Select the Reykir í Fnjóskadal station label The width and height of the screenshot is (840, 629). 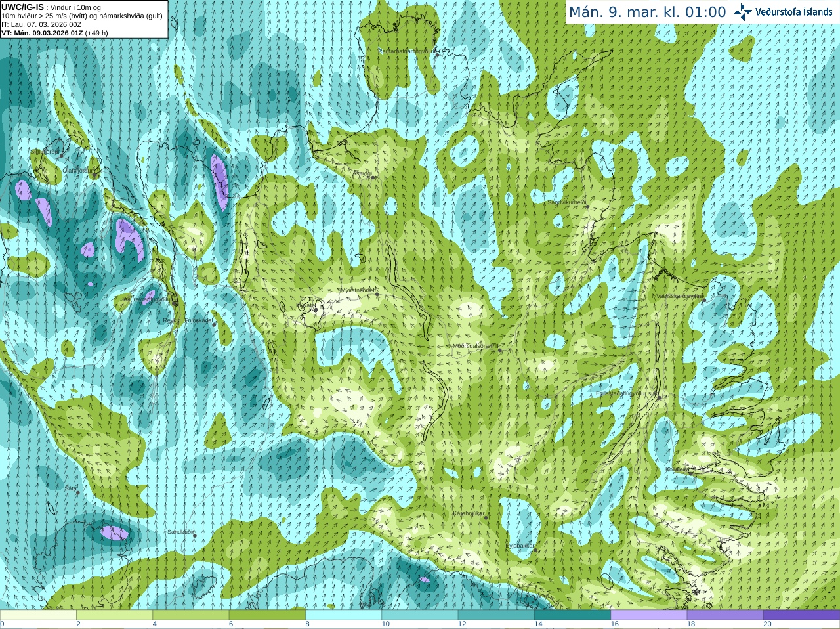point(188,320)
